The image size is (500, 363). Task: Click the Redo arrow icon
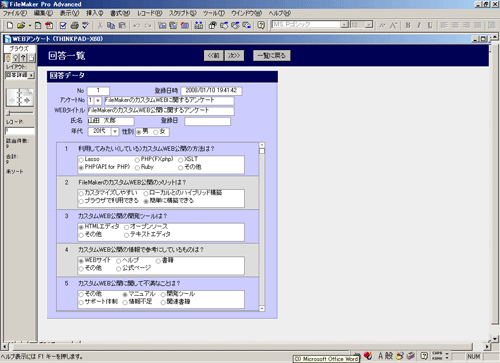pos(148,25)
